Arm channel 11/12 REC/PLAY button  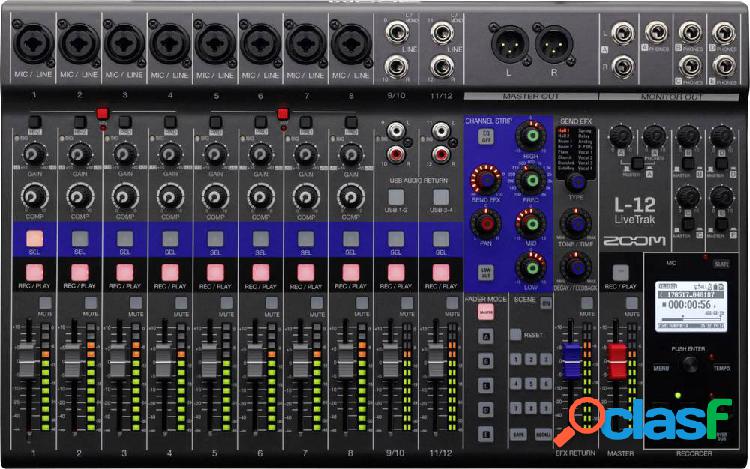coord(441,272)
